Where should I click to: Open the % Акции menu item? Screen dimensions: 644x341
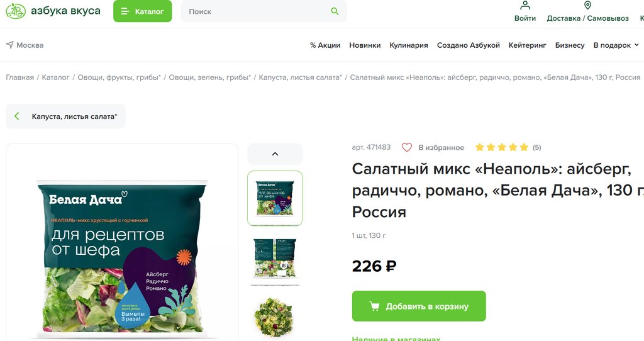325,45
